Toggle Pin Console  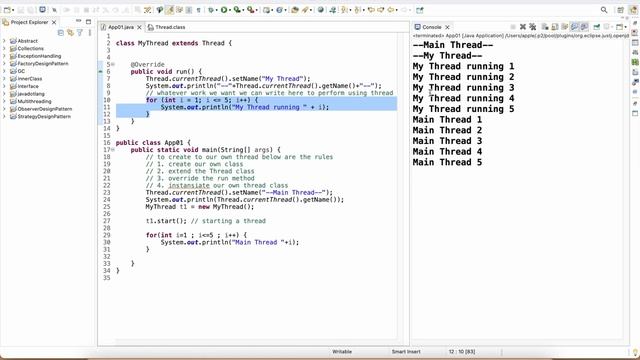[596, 27]
